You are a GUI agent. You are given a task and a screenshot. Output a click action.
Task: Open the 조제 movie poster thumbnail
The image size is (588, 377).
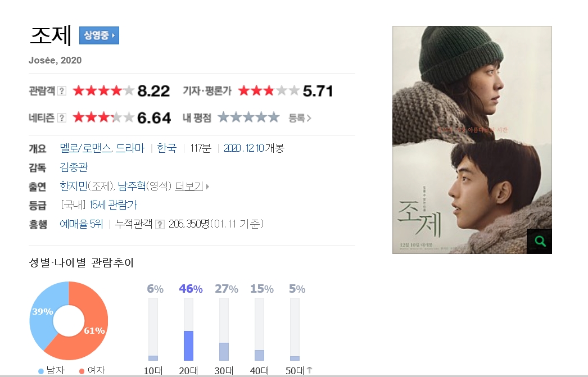pos(472,140)
